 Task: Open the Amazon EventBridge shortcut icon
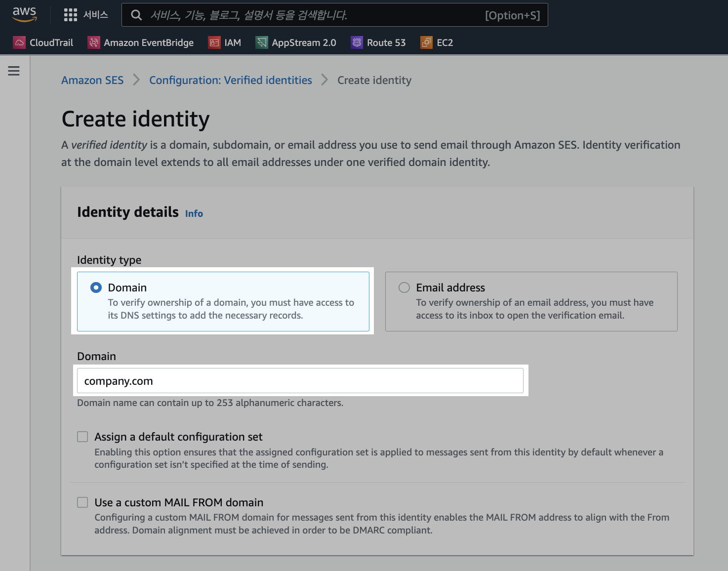93,42
